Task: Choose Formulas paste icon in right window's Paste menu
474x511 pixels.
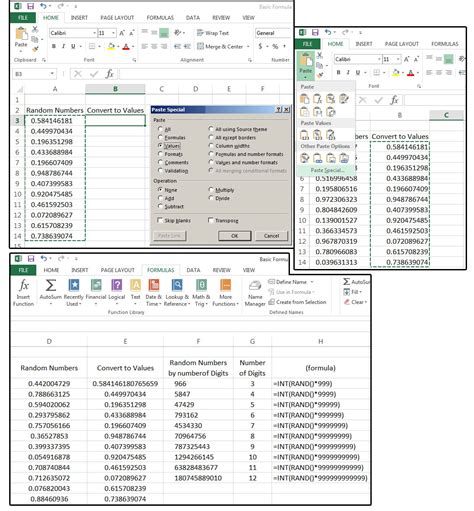Action: point(317,99)
